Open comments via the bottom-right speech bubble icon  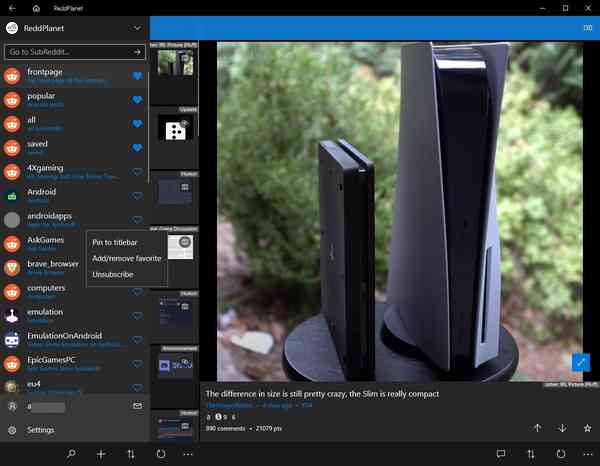501,454
